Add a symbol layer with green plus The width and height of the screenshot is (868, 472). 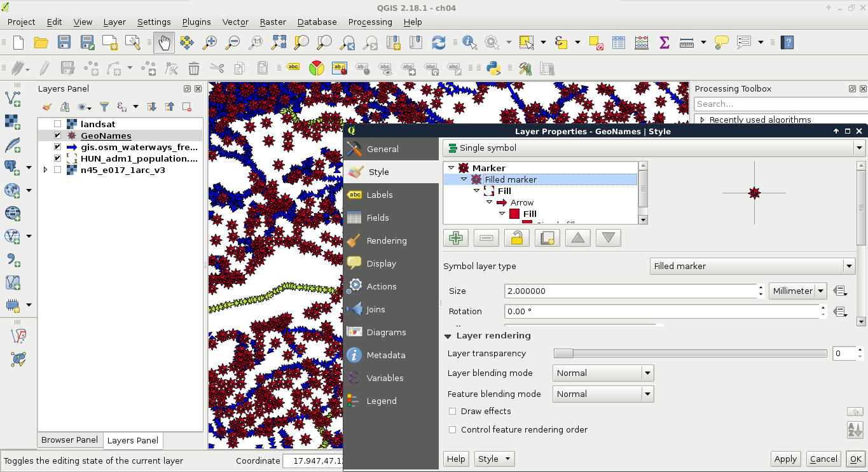pyautogui.click(x=455, y=238)
